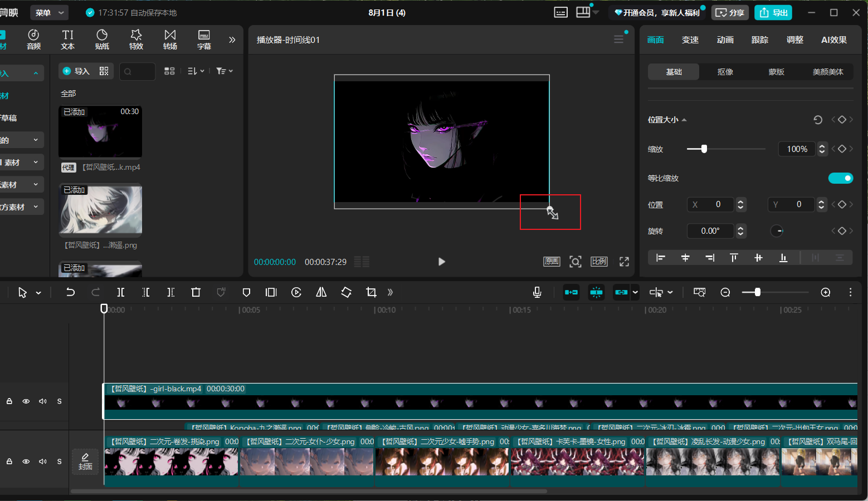Toggle the main track magnet button
This screenshot has height=501, width=868.
(571, 292)
